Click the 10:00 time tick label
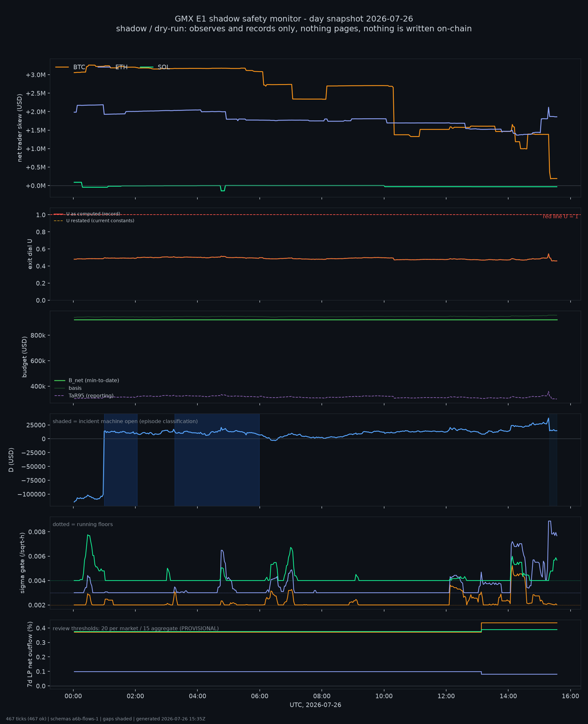Viewport: 588px width, 724px height. click(384, 696)
